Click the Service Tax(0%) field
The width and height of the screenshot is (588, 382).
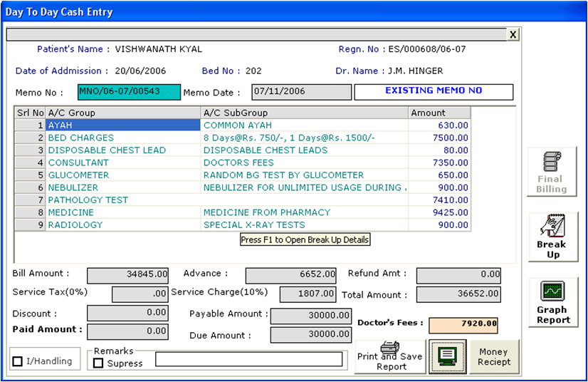click(140, 294)
